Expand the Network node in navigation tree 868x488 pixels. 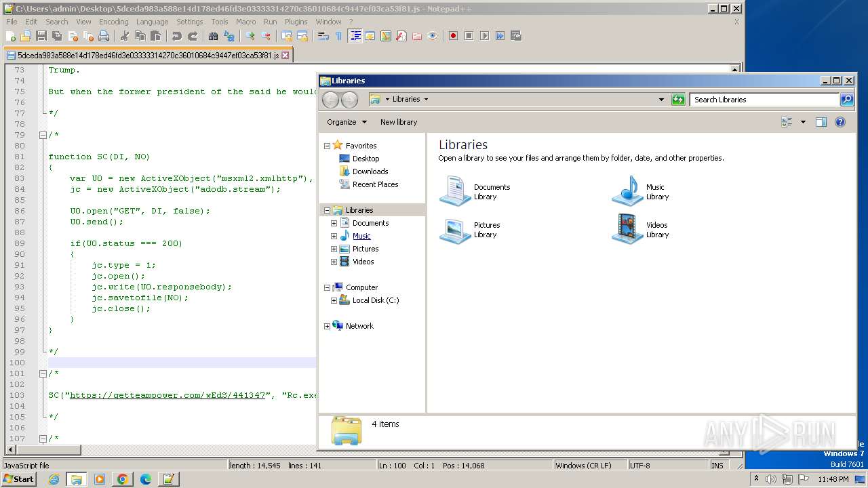click(327, 326)
